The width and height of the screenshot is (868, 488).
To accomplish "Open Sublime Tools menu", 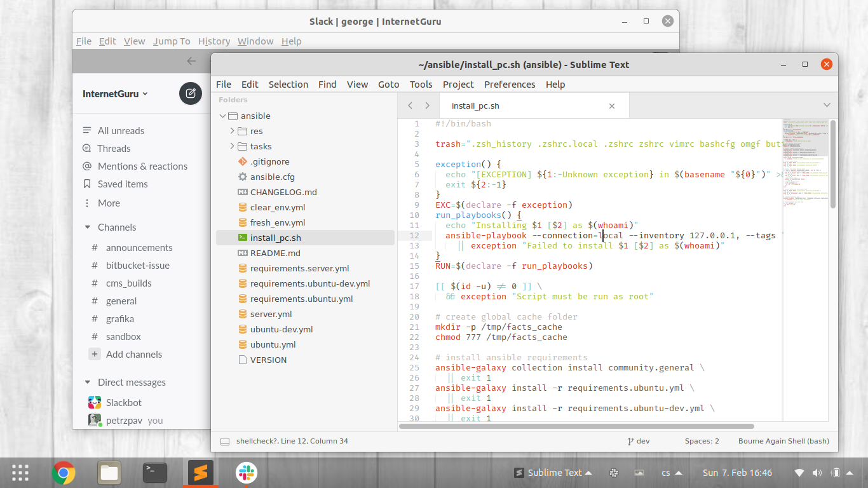I will [421, 85].
